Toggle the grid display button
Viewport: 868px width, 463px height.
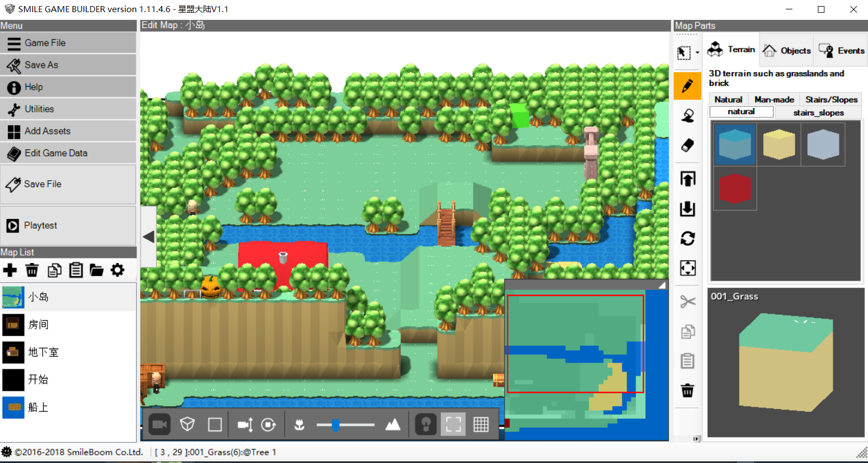click(481, 424)
